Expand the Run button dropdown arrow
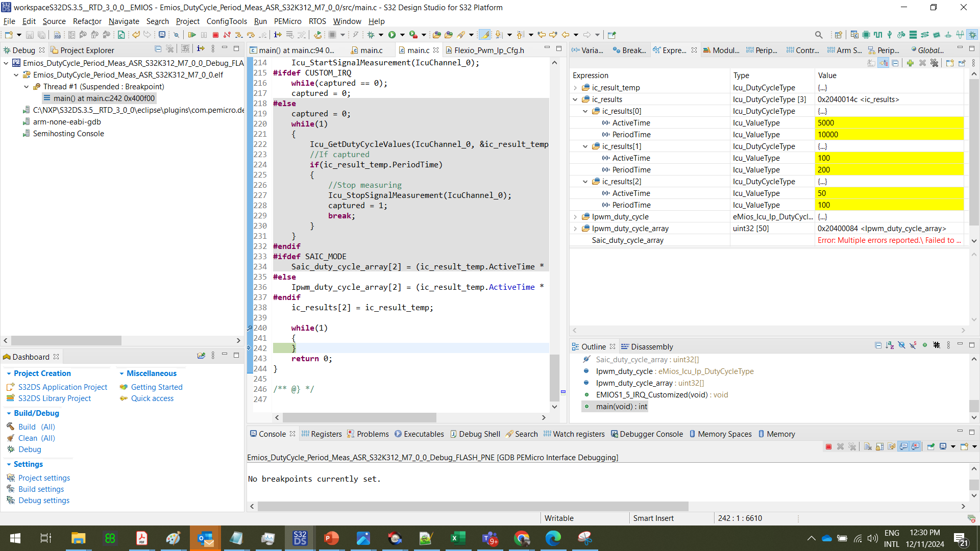 402,35
